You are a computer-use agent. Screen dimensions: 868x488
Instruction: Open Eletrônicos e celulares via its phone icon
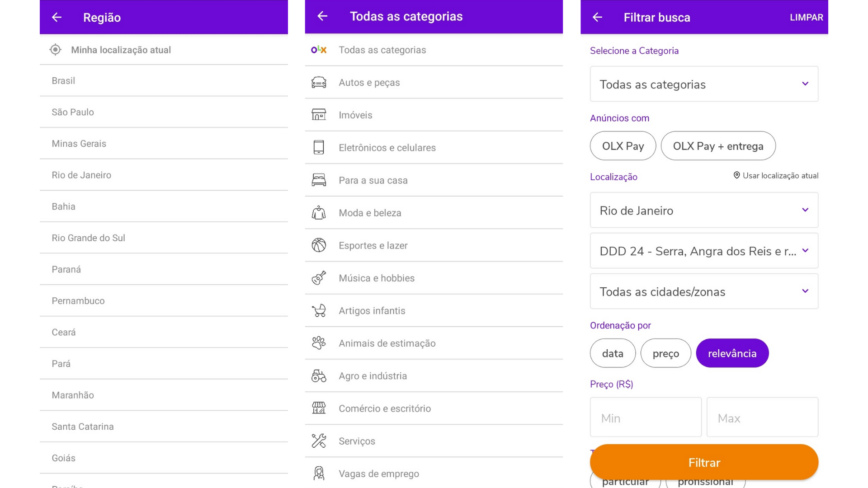[319, 147]
